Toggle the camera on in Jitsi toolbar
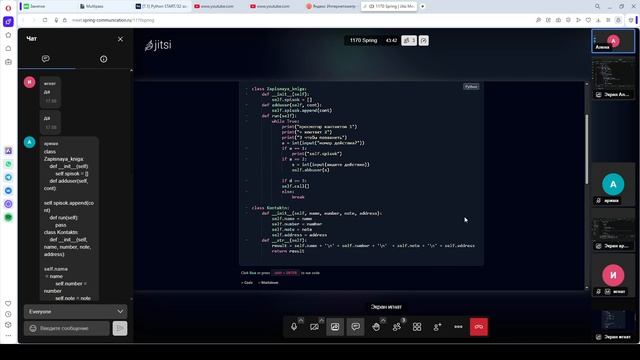This screenshot has height=360, width=640. pyautogui.click(x=314, y=327)
